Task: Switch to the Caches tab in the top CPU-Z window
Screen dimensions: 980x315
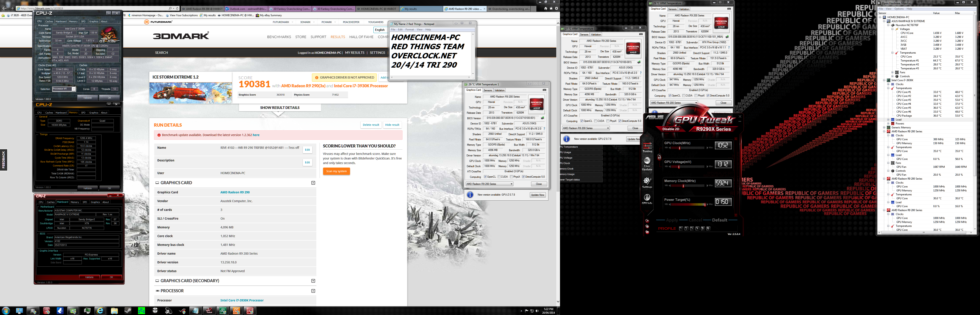Action: [x=49, y=21]
